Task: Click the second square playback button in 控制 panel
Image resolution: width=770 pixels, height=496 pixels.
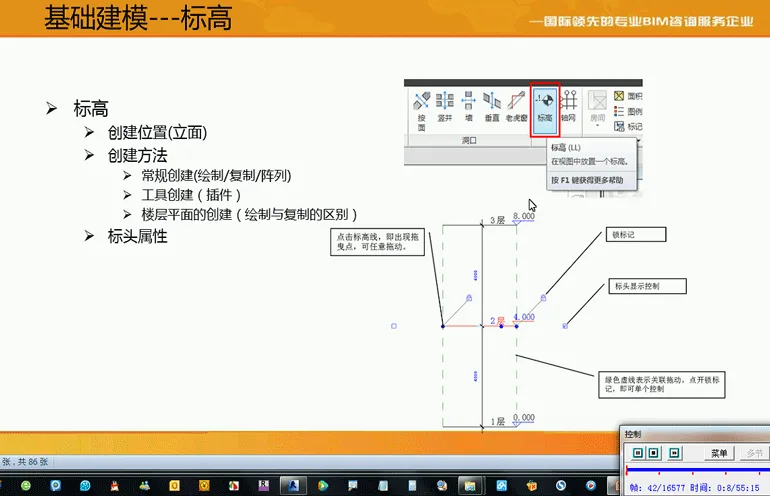Action: tap(654, 453)
